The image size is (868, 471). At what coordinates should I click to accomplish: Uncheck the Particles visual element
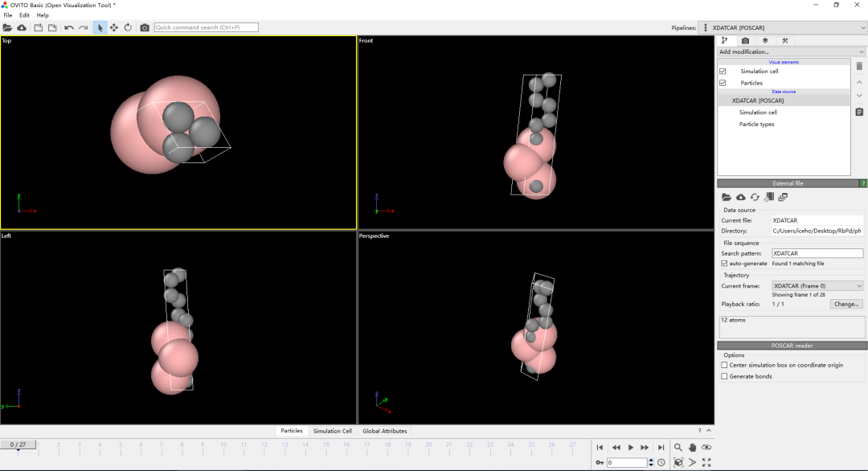tap(723, 83)
